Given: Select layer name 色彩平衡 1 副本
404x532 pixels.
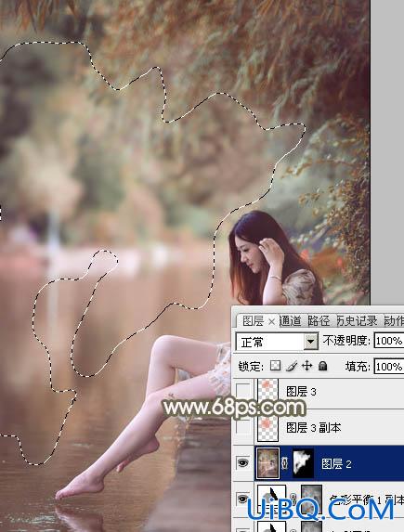Looking at the screenshot, I should pos(367,500).
